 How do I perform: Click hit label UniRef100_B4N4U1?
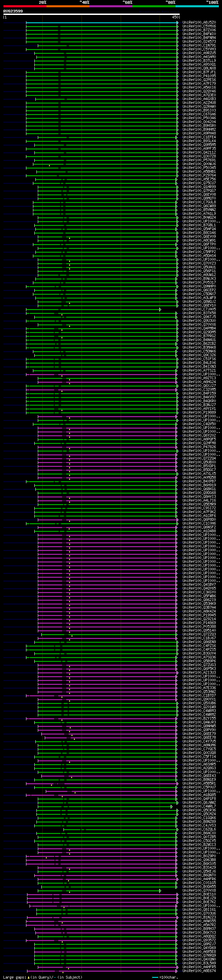click(199, 340)
